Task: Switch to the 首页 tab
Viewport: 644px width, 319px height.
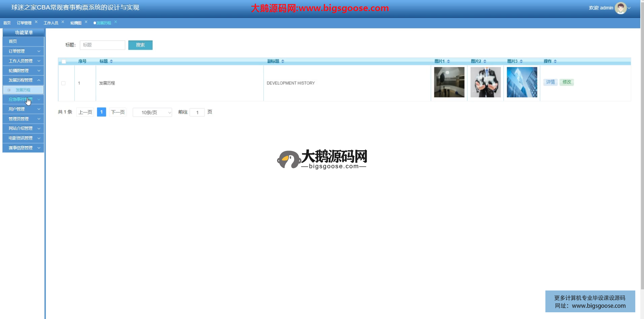Action: (x=7, y=23)
